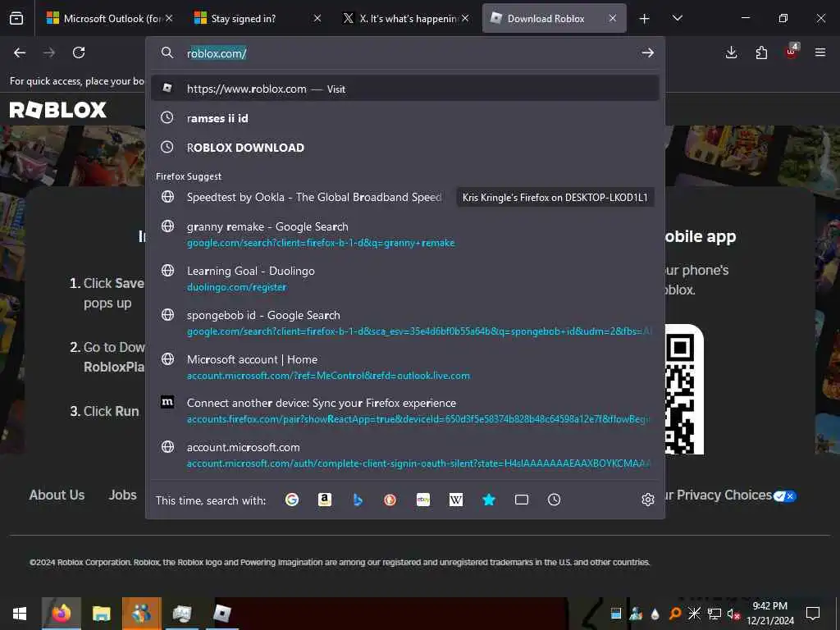List all tabs dropdown arrow
840x630 pixels.
pos(677,18)
